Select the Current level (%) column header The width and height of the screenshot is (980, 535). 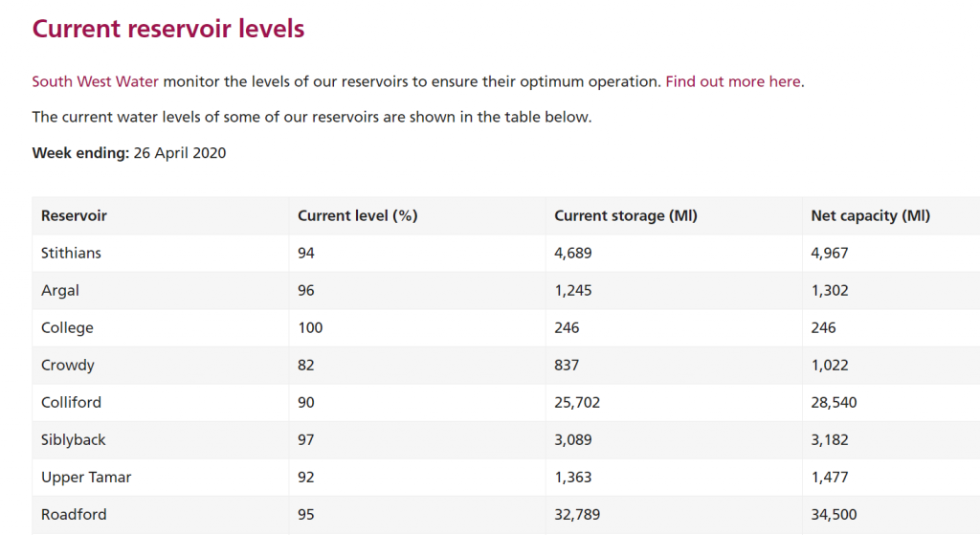(x=358, y=215)
